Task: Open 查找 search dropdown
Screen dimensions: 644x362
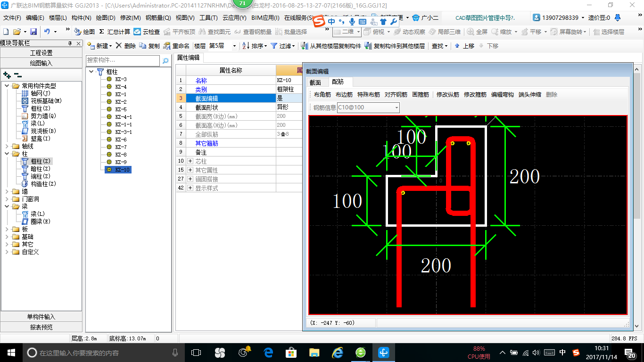Action: coord(446,46)
